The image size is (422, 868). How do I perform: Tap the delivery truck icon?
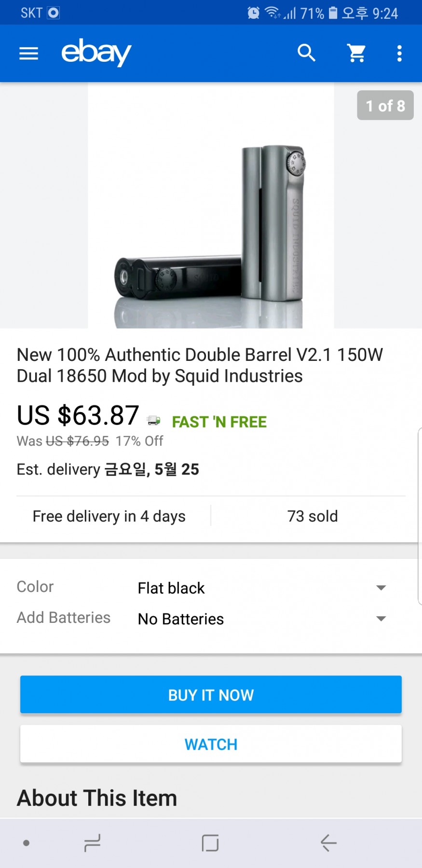pyautogui.click(x=154, y=421)
